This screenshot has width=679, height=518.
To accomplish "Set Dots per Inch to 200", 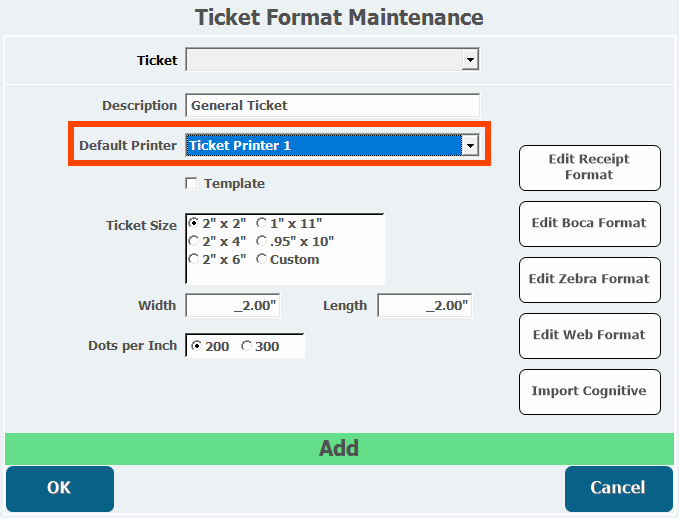I will 196,346.
